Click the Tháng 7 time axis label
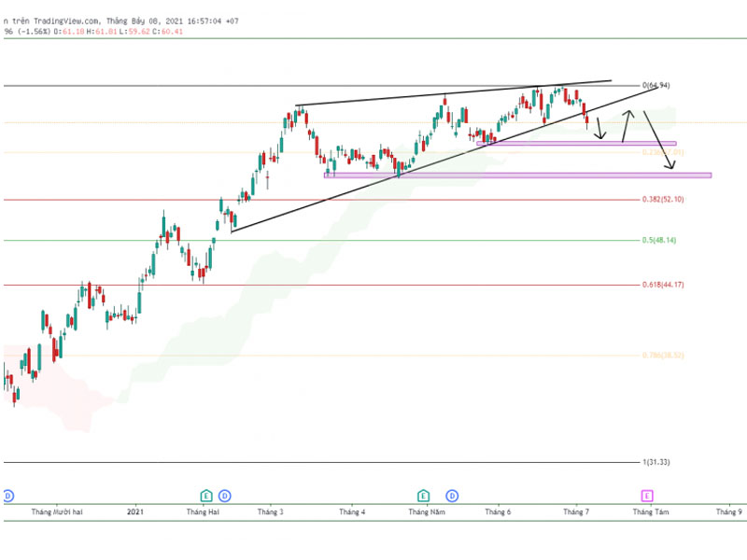The height and width of the screenshot is (560, 747). [576, 511]
